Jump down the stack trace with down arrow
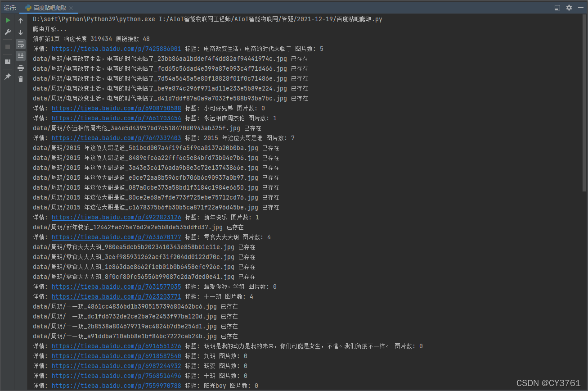Screen dimensions: 588x391 tap(21, 32)
